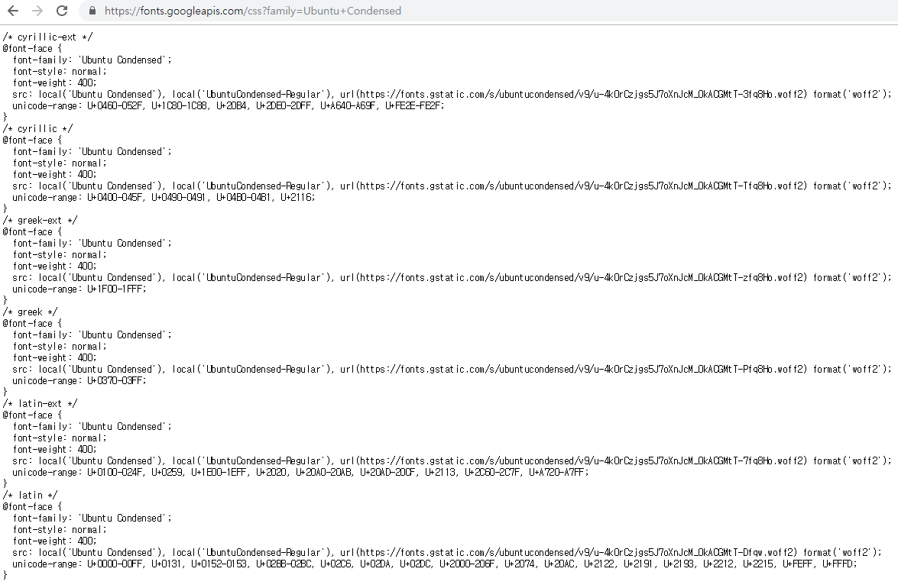This screenshot has height=588, width=898.
Task: Click the browser forward arrow
Action: tap(37, 11)
